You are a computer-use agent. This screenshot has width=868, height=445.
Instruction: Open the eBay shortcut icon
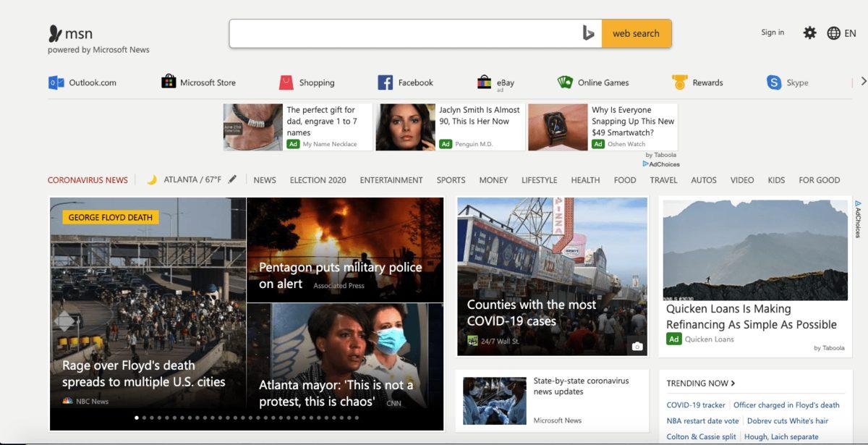[485, 82]
